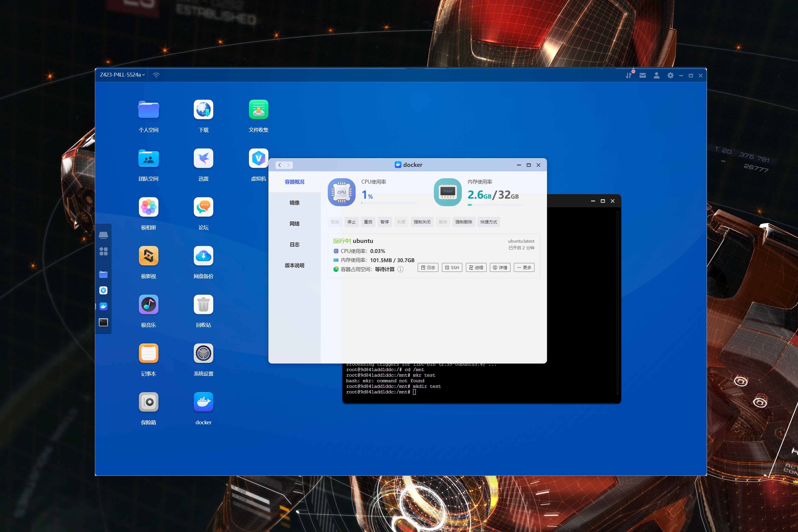
Task: Open the mail messages icon in top bar
Action: pyautogui.click(x=643, y=75)
